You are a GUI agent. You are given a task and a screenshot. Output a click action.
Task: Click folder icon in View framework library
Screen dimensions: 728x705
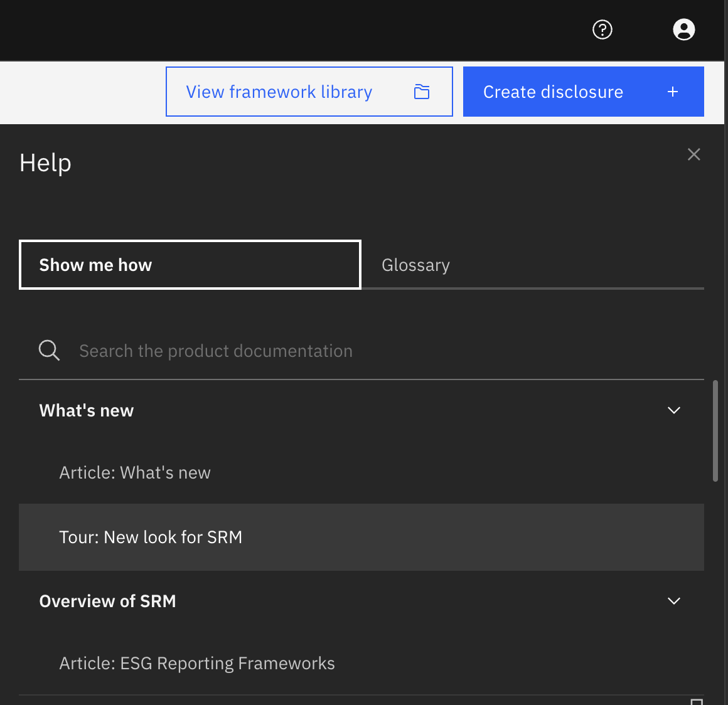pyautogui.click(x=422, y=92)
